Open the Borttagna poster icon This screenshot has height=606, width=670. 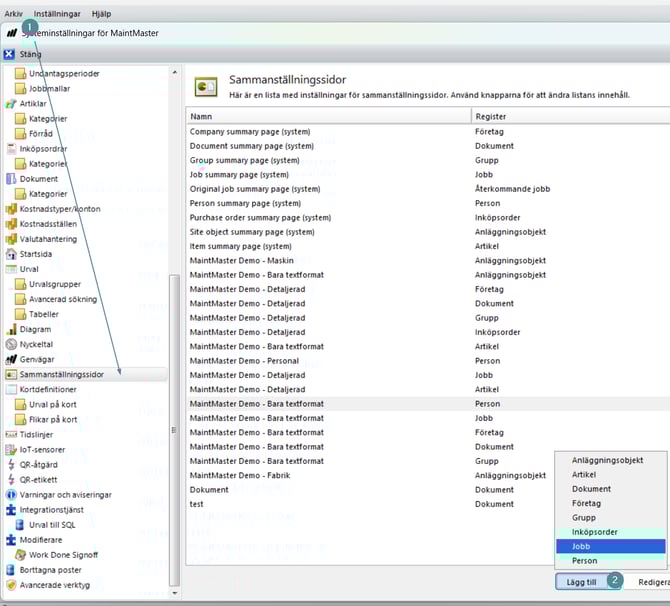(11, 570)
